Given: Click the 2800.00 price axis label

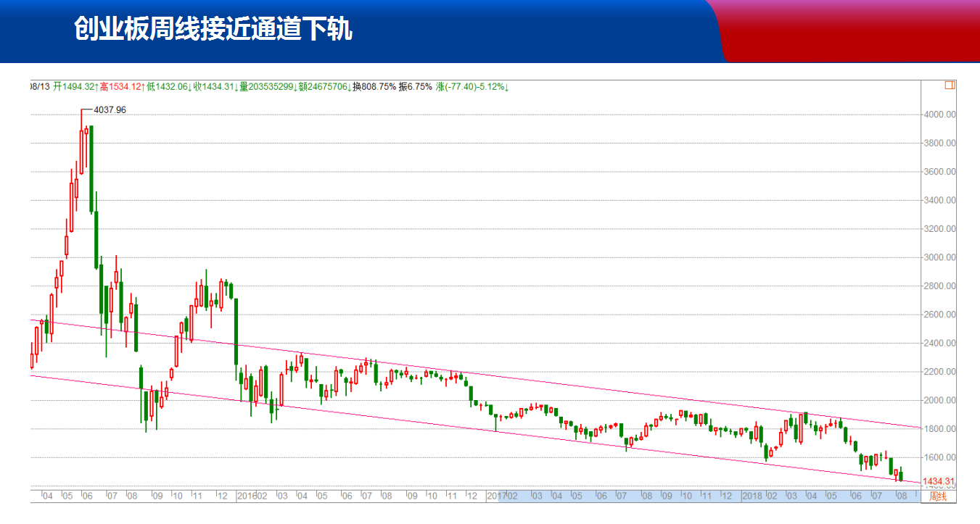Looking at the screenshot, I should (939, 286).
